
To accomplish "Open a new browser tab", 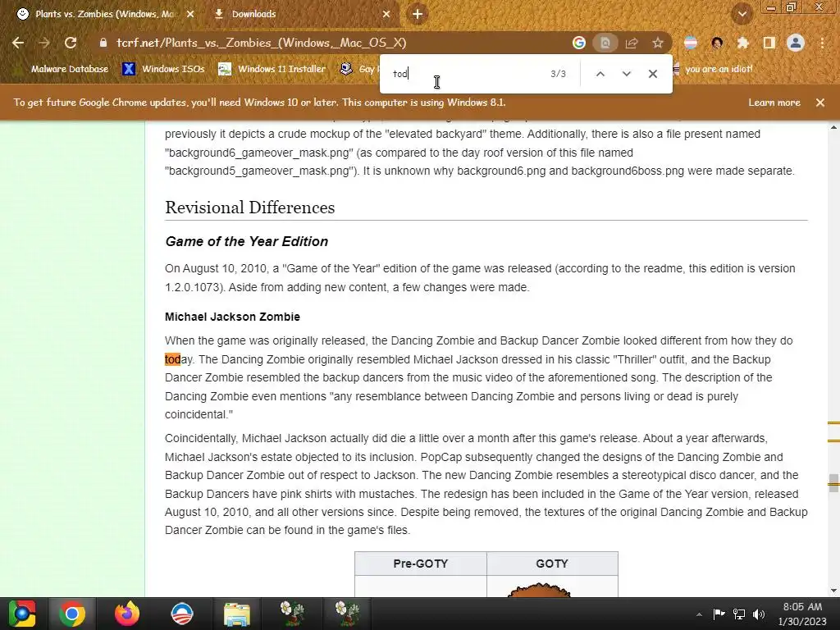I will point(418,14).
